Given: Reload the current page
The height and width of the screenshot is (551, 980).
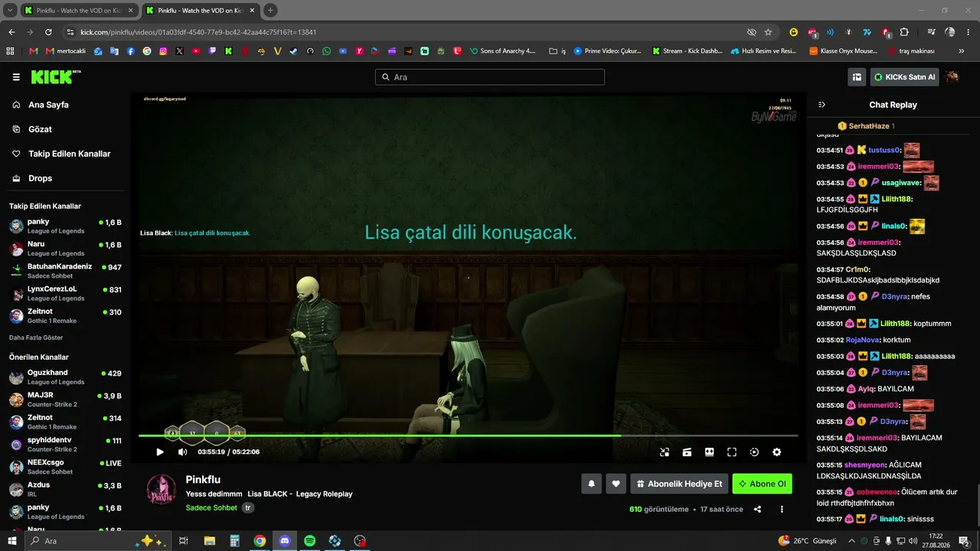Looking at the screenshot, I should pos(48,32).
